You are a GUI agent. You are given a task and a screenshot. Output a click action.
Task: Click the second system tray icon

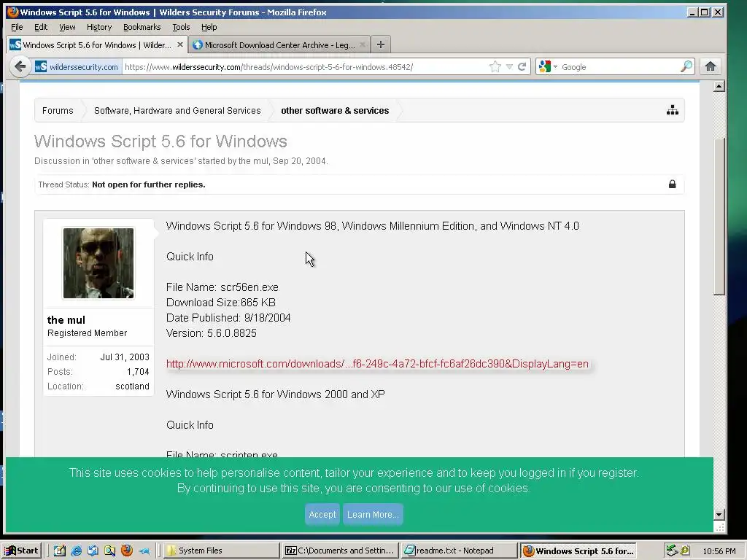coord(685,551)
